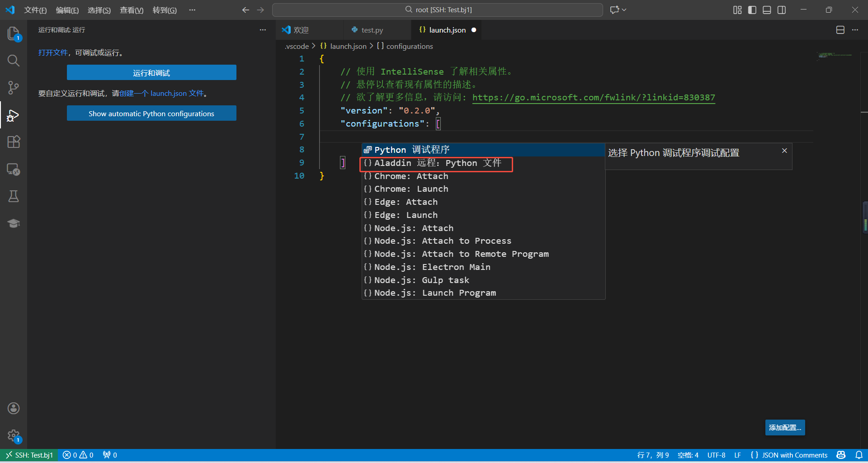Open the Accounts icon in activity bar
Image resolution: width=868 pixels, height=463 pixels.
pyautogui.click(x=14, y=408)
